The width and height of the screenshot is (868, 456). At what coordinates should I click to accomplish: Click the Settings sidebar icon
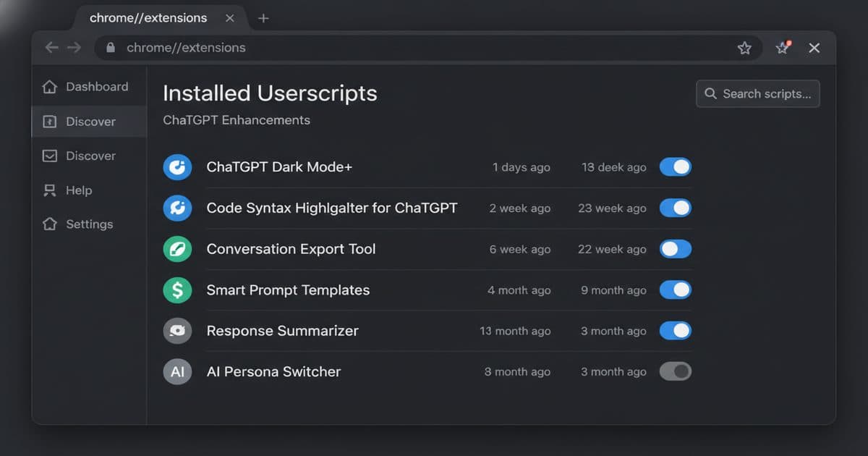pos(49,224)
